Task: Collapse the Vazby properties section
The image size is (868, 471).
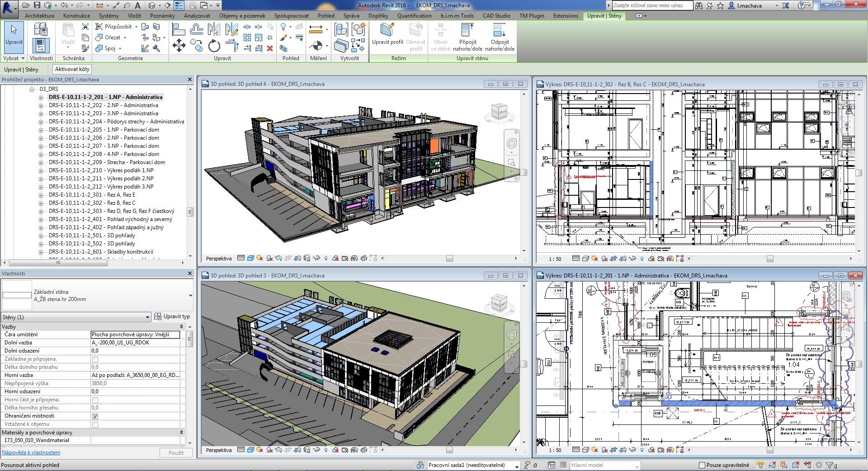Action: pyautogui.click(x=181, y=327)
